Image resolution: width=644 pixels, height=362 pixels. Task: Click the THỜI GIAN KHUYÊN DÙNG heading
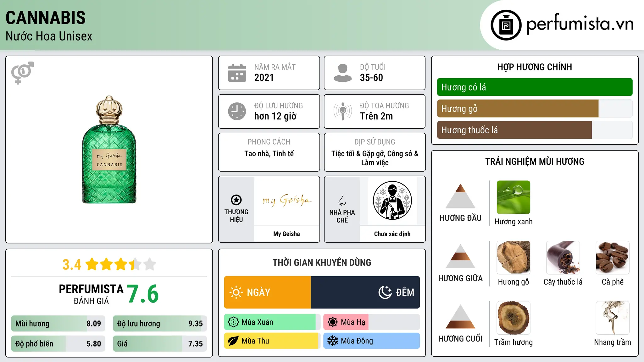click(322, 262)
